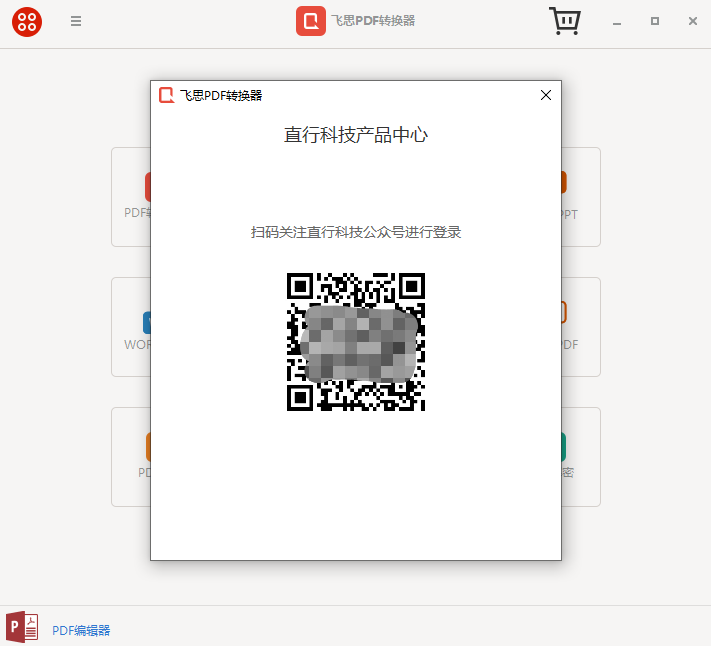The height and width of the screenshot is (646, 711).
Task: Click the red four-circle logo icon
Action: point(27,21)
